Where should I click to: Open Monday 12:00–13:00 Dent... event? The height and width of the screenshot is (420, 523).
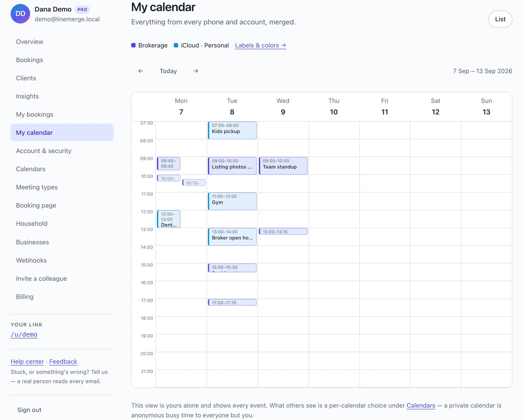169,219
